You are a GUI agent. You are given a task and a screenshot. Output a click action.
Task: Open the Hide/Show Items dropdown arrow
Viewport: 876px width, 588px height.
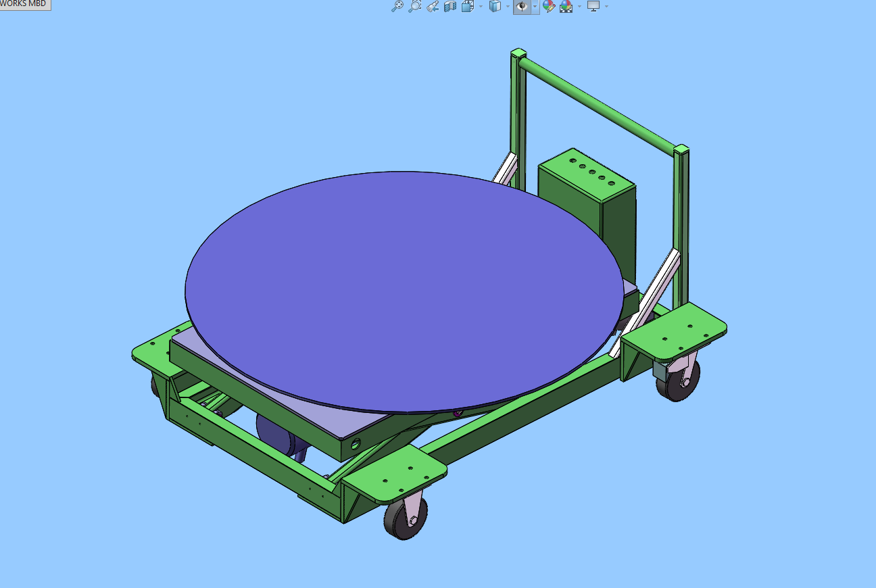point(535,7)
